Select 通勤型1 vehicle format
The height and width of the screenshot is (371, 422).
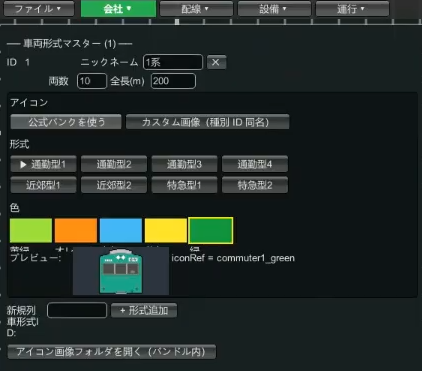pyautogui.click(x=43, y=164)
